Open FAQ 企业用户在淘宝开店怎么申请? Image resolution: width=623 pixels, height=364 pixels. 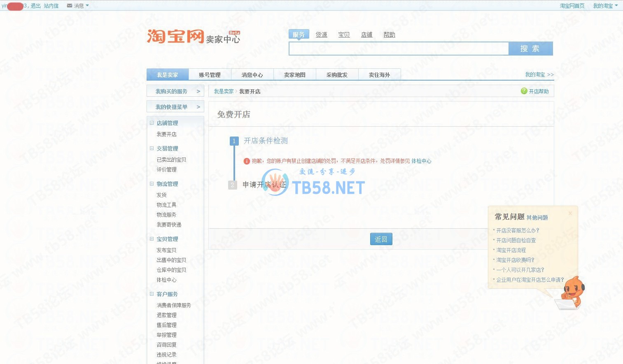click(530, 280)
